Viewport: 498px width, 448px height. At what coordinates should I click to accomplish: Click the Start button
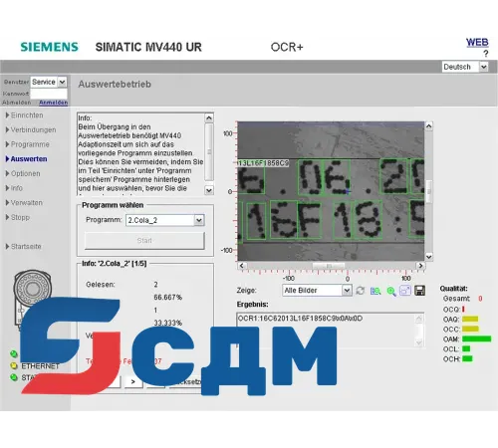(144, 241)
